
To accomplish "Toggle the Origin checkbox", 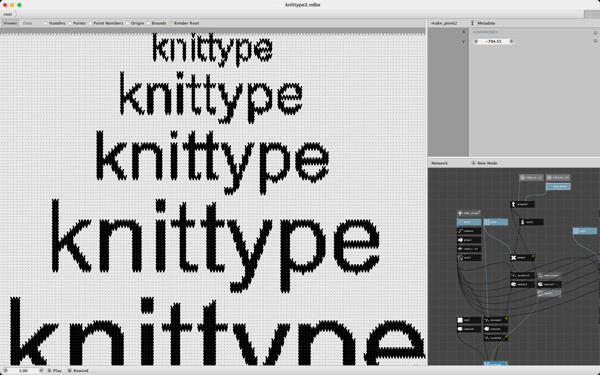I will 127,23.
